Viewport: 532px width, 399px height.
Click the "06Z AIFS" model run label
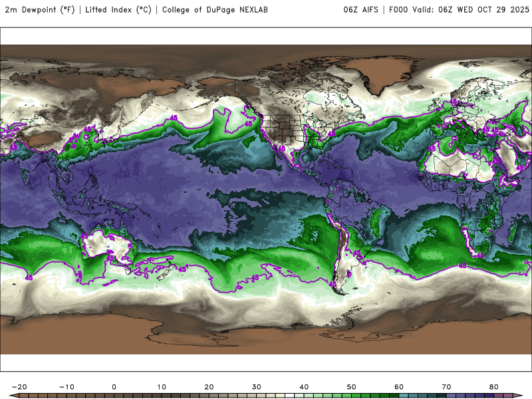tap(360, 9)
